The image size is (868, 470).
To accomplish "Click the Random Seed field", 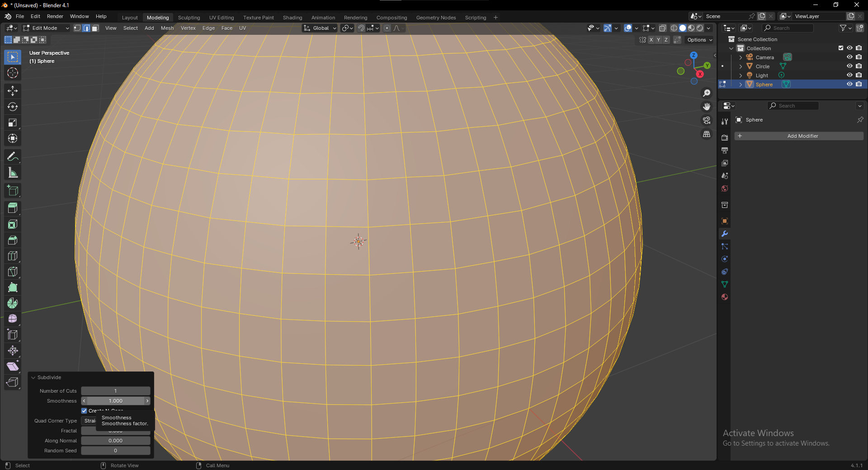I will [116, 451].
